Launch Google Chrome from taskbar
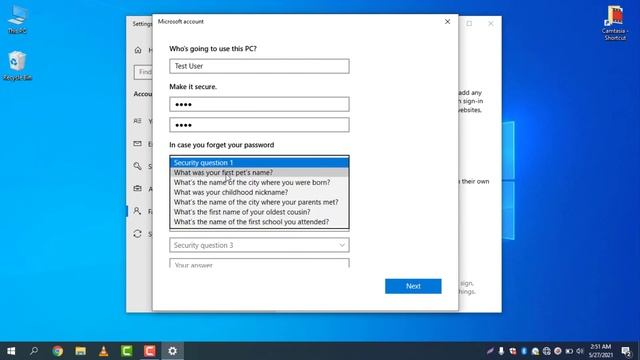Image resolution: width=640 pixels, height=360 pixels. (58, 351)
